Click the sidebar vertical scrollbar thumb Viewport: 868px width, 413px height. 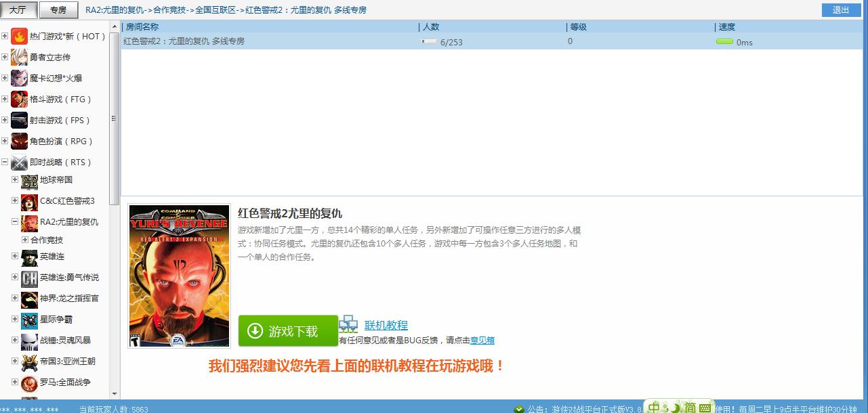point(115,118)
